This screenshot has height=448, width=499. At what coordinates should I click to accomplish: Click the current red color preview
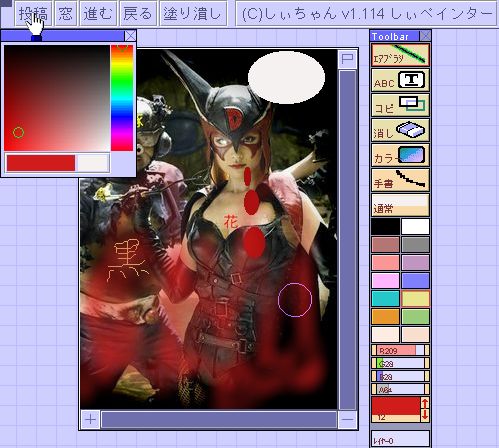coord(41,163)
